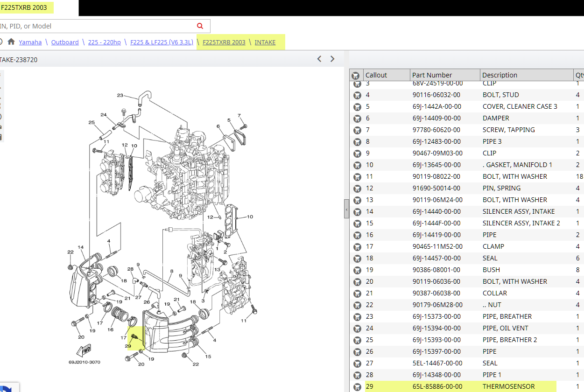Viewport: 584px width, 392px height.
Task: Open the 225 - 220hp breadcrumb link
Action: tap(105, 42)
